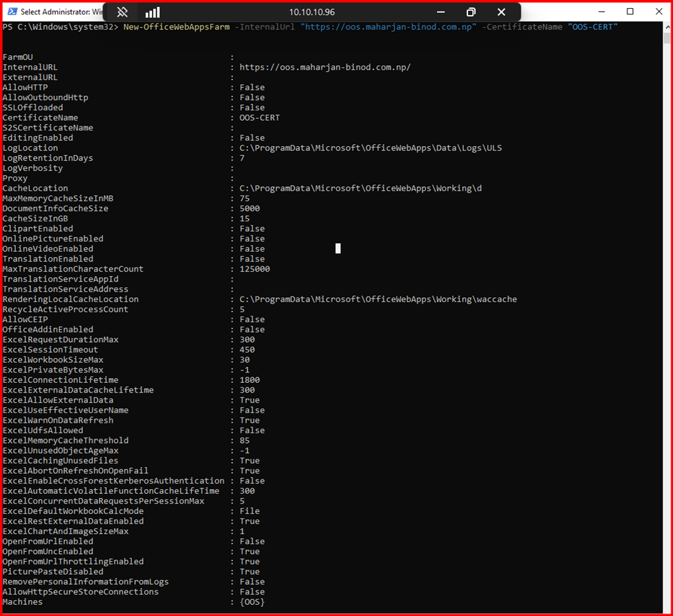Click the RenderingLocalCacheLocation waccache path
673x616 pixels.
tap(378, 299)
